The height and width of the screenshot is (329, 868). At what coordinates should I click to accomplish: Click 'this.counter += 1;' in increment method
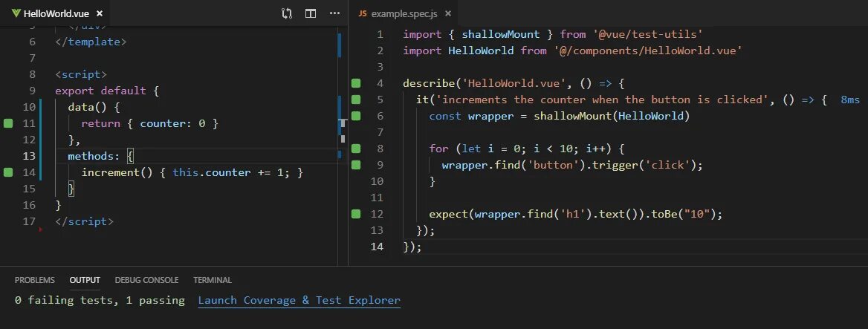[231, 172]
